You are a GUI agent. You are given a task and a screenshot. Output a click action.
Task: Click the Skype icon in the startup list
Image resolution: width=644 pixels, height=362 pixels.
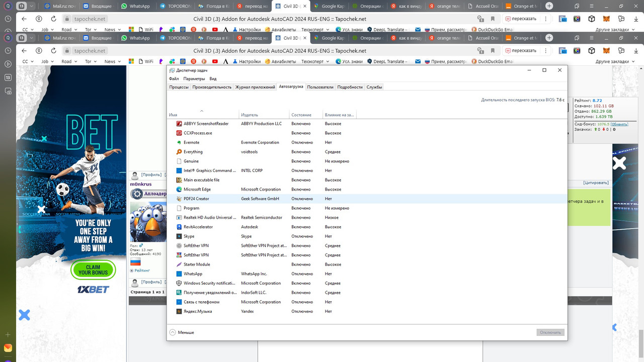(x=179, y=236)
